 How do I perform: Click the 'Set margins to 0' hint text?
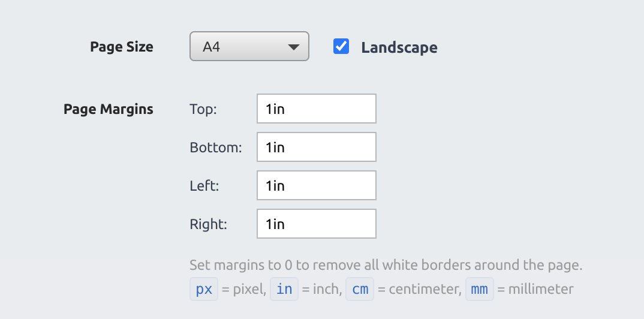(386, 265)
